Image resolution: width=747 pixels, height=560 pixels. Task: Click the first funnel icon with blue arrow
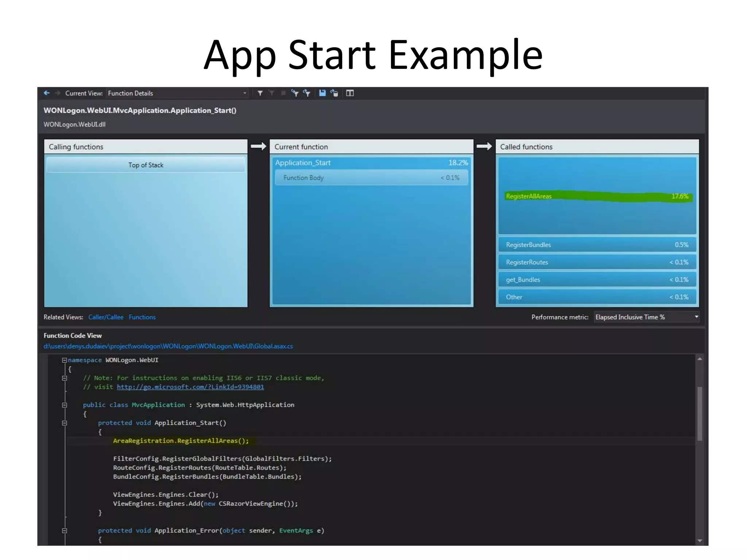(295, 93)
